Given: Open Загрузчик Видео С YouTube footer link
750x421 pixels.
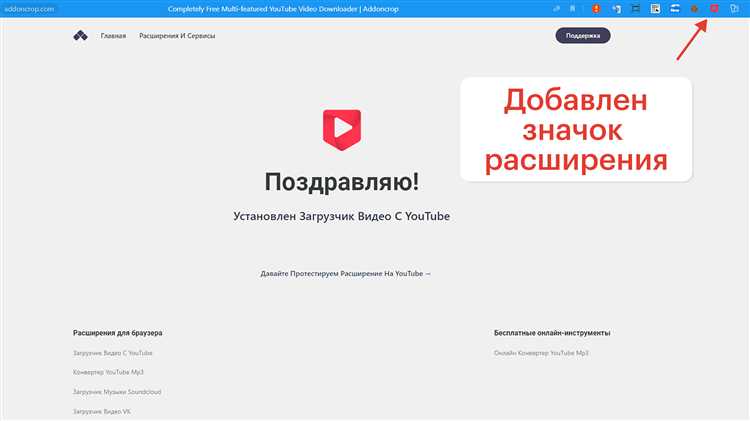Looking at the screenshot, I should pyautogui.click(x=113, y=353).
